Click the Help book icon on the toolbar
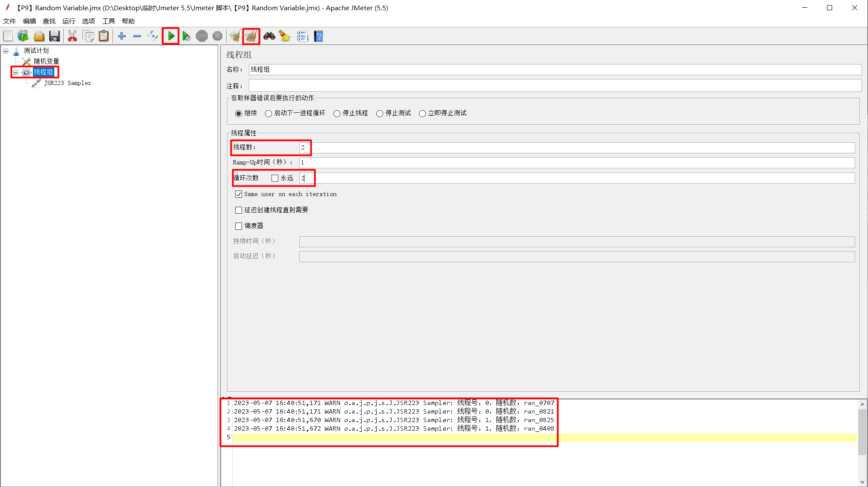 [319, 36]
